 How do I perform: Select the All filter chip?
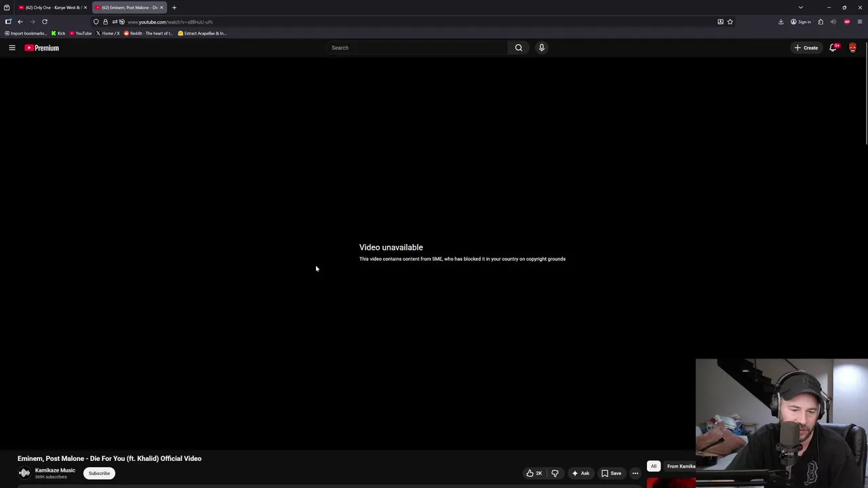pos(654,466)
